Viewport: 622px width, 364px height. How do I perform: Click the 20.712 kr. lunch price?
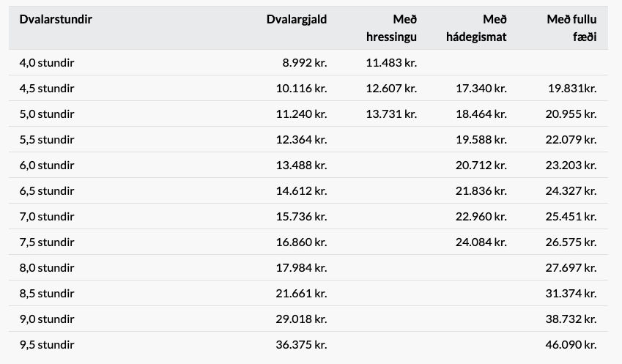pyautogui.click(x=481, y=165)
